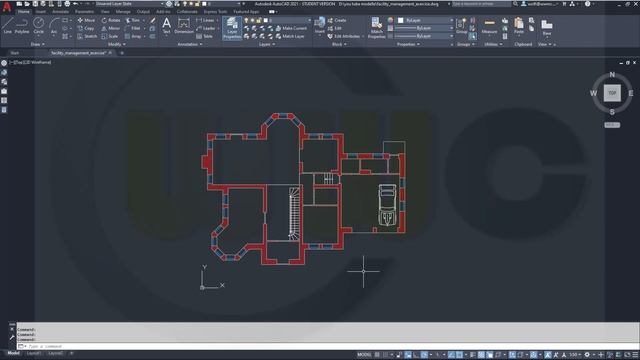The width and height of the screenshot is (640, 360).
Task: Open the Measure tool
Action: 489,26
